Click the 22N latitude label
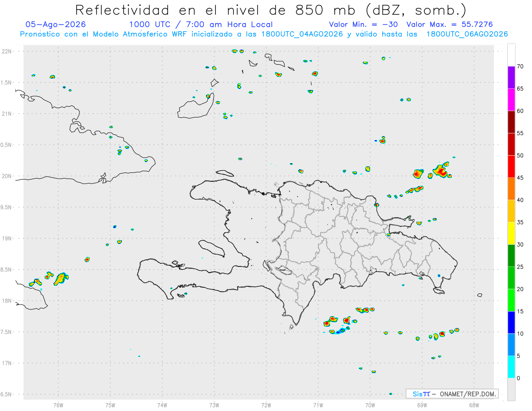The image size is (532, 411). click(x=8, y=51)
